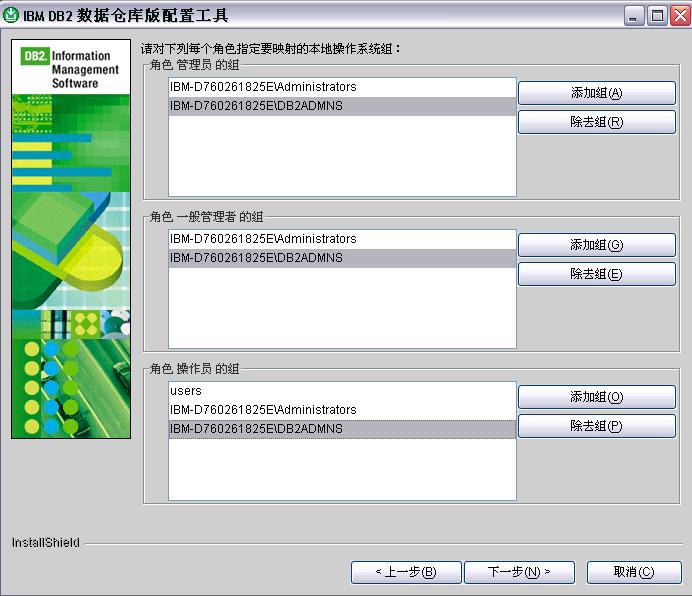
Task: Select DB2ADMNS entry in the 操作员 group list
Action: click(342, 429)
